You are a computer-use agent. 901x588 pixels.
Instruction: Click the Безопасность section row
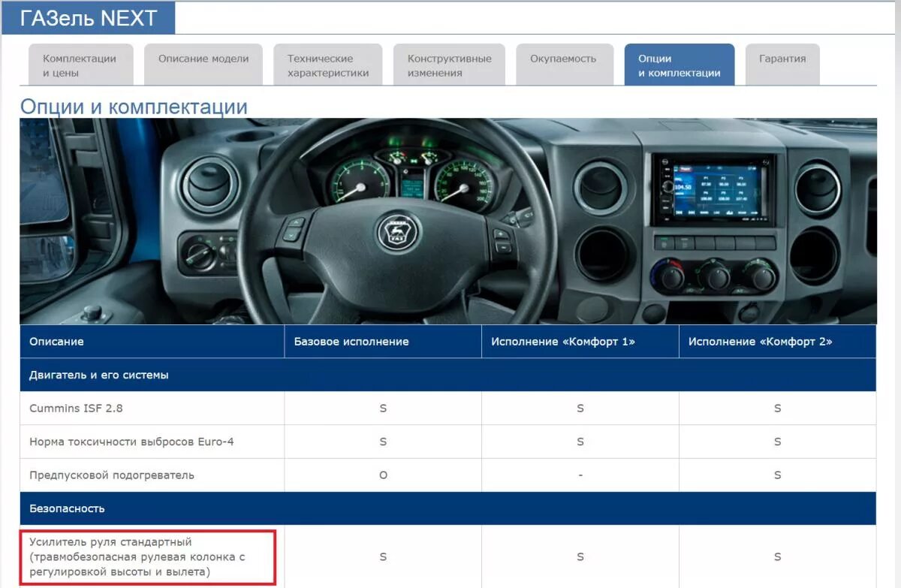tap(447, 508)
